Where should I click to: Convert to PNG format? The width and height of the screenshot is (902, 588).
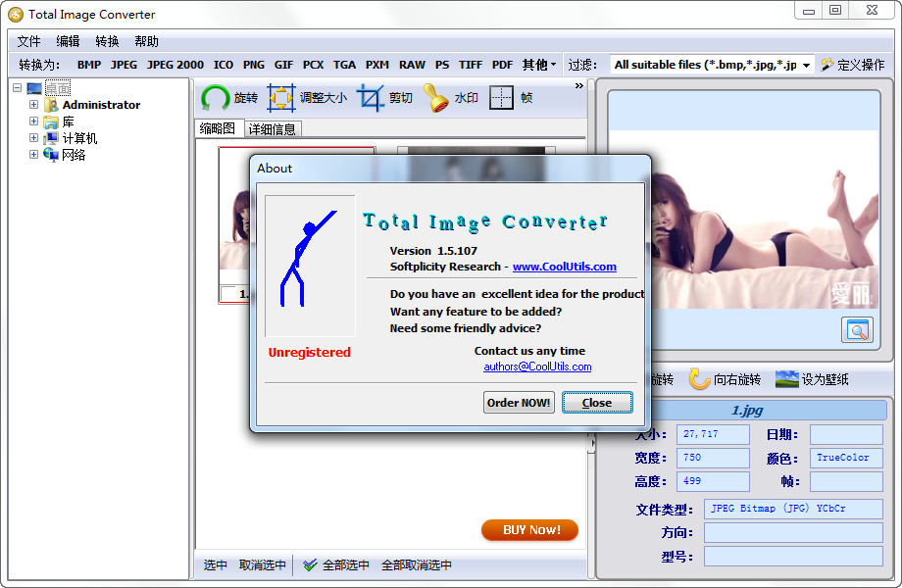click(254, 65)
